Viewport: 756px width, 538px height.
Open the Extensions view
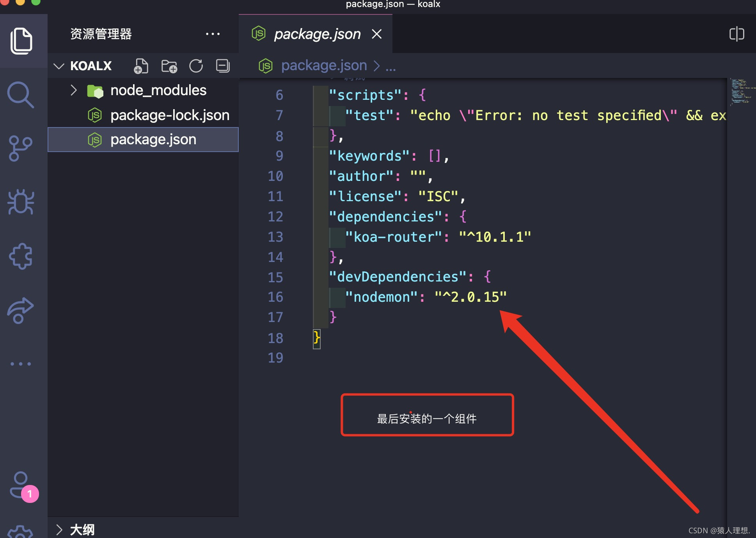click(x=21, y=256)
